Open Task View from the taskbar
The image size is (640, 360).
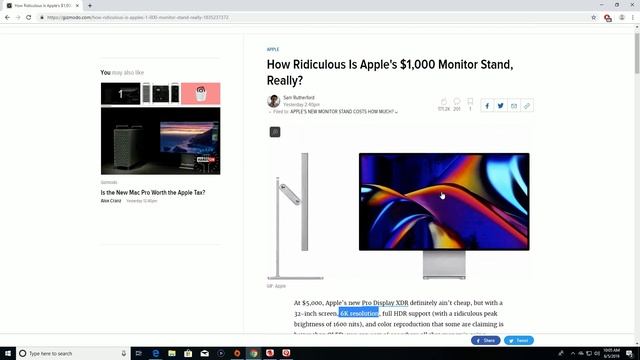(x=138, y=353)
